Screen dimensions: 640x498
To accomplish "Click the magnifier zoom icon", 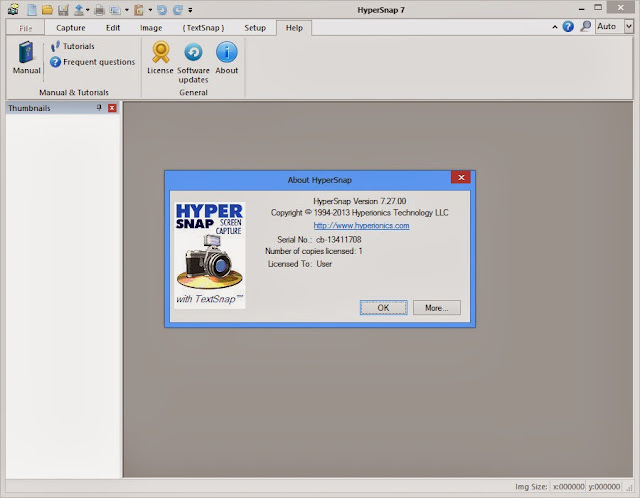I will (x=586, y=27).
